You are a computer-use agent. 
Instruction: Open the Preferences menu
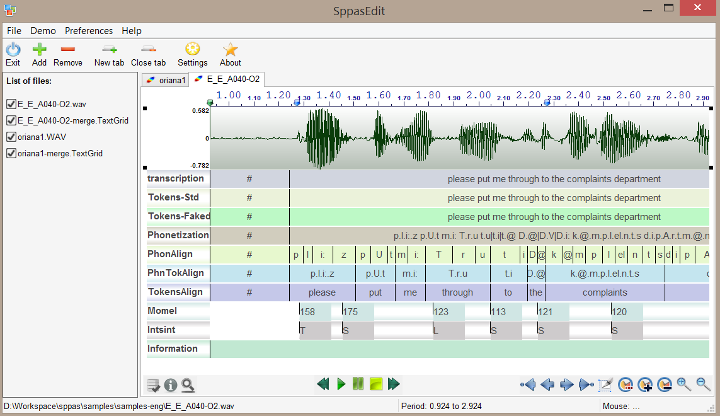[89, 31]
